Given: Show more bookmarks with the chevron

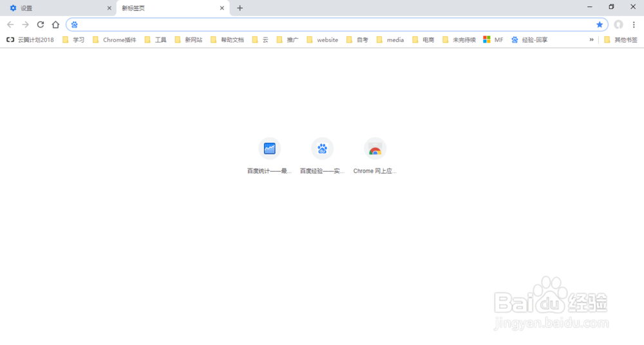Looking at the screenshot, I should click(591, 40).
